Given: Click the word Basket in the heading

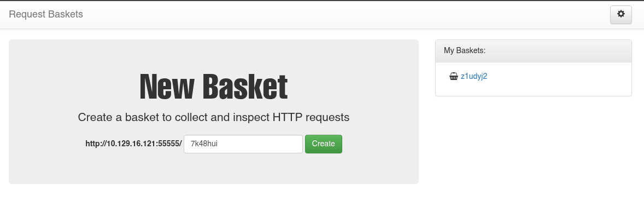Looking at the screenshot, I should pos(245,87).
